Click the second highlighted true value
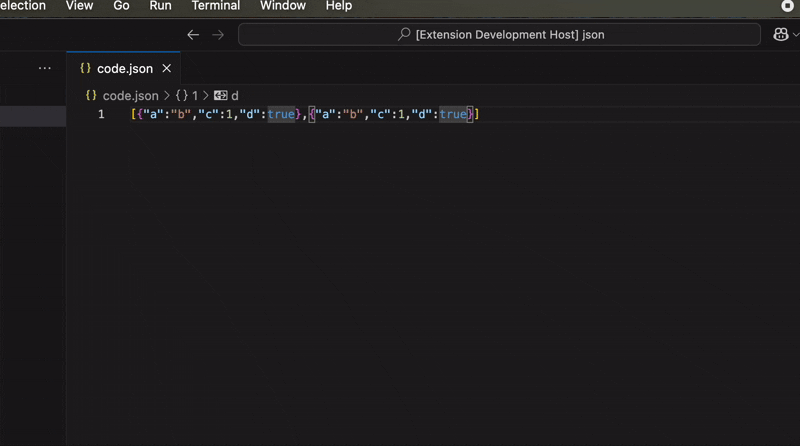Viewport: 800px width, 446px height. pos(453,114)
